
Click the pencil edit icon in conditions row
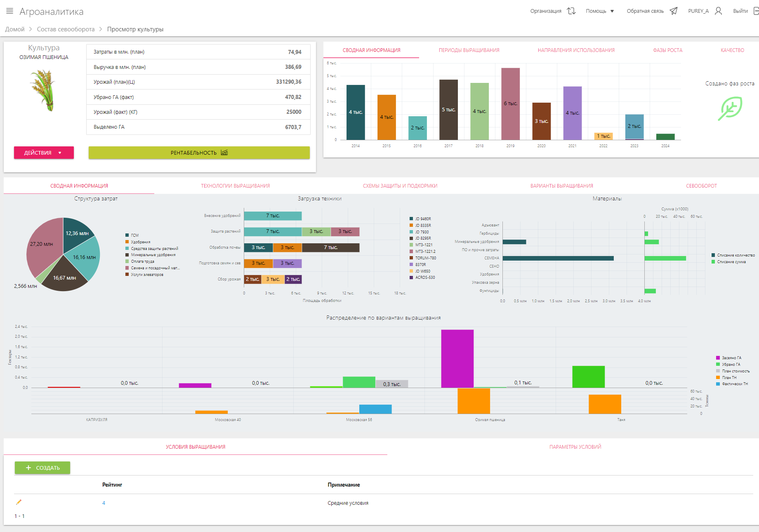(x=19, y=502)
